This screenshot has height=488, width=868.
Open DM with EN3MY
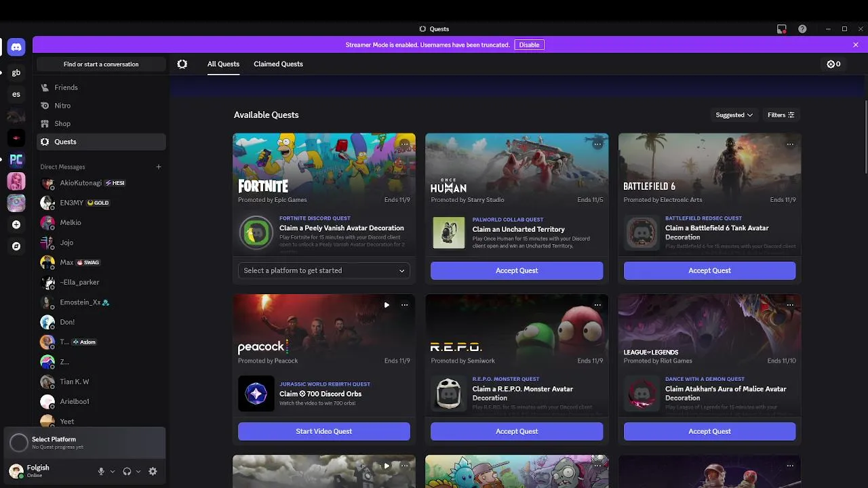(101, 203)
